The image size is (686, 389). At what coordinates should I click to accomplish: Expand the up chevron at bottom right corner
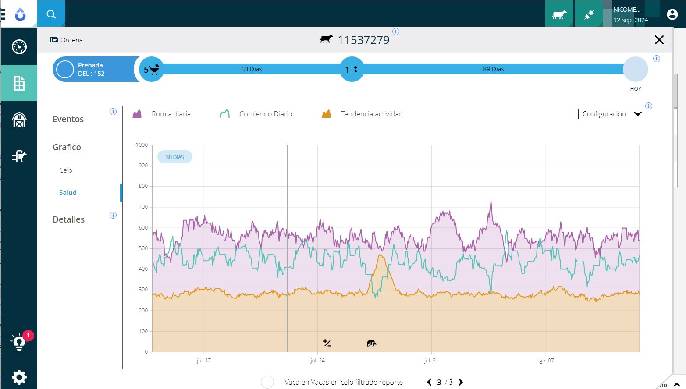(676, 385)
